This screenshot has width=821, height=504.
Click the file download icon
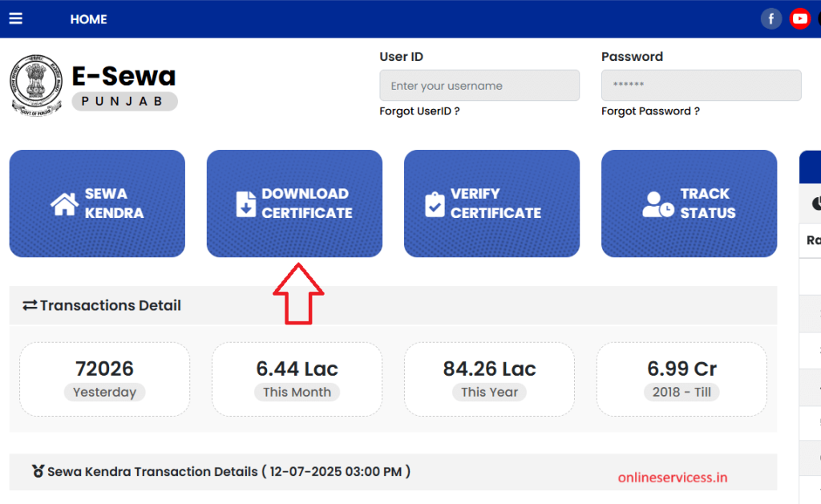coord(245,204)
